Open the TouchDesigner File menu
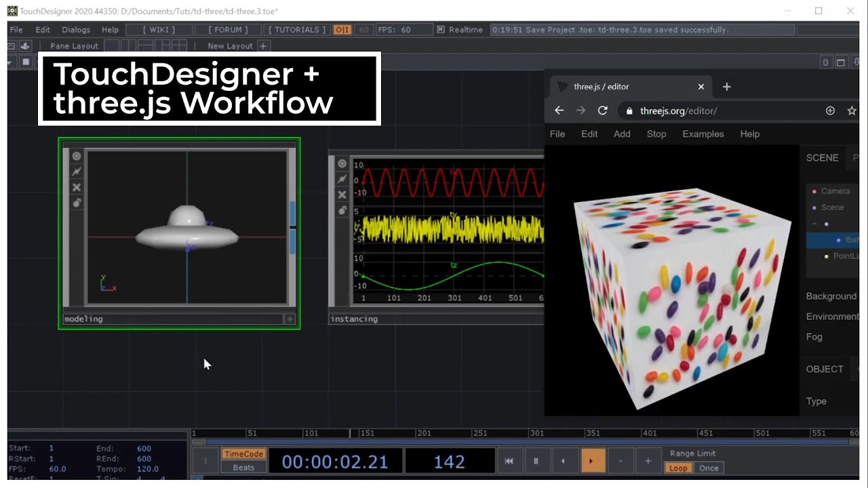Image resolution: width=868 pixels, height=488 pixels. click(x=16, y=30)
